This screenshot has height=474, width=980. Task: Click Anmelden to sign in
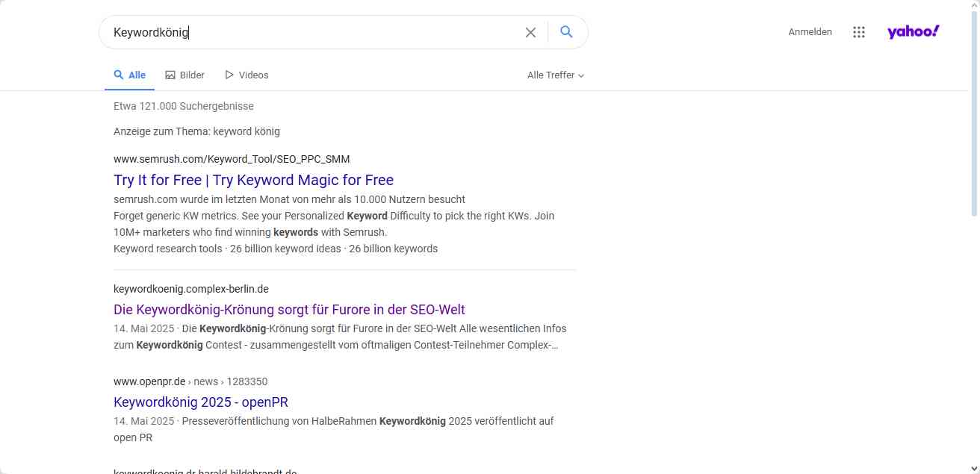click(x=810, y=32)
